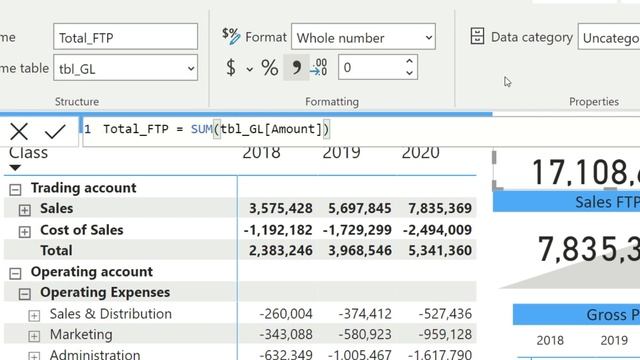The image size is (640, 360).
Task: Click into the decimal places value field
Action: click(371, 67)
